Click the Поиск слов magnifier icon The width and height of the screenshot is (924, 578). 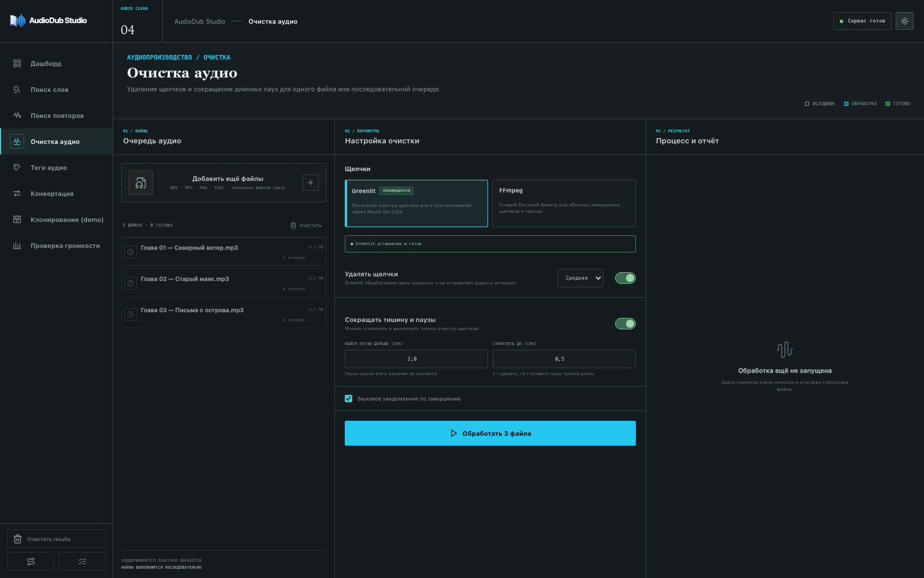[x=17, y=90]
